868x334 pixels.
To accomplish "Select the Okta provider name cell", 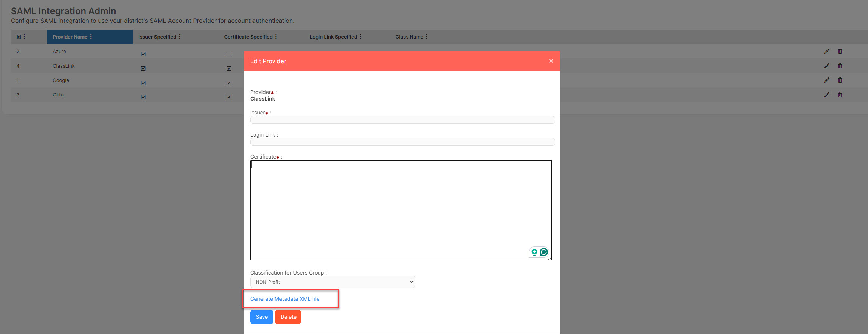I will point(58,95).
